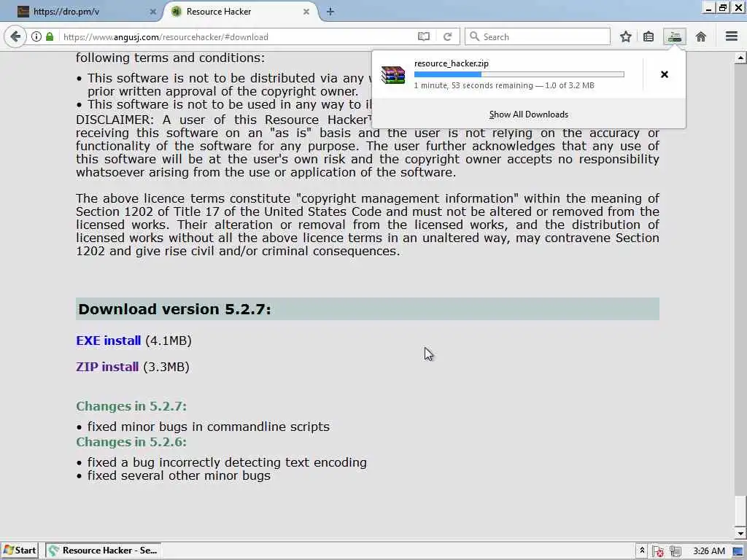This screenshot has height=560, width=747.
Task: Close the Resource Hacker tab
Action: click(x=306, y=12)
